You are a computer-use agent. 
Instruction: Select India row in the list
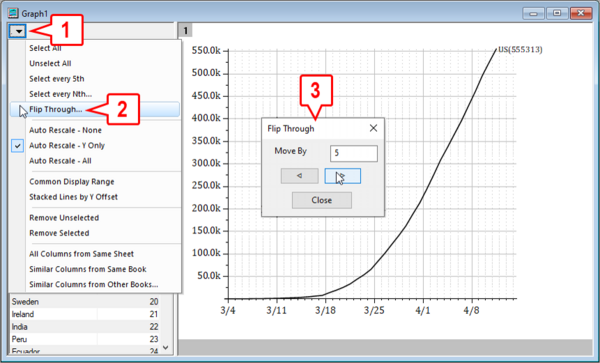[x=85, y=327]
